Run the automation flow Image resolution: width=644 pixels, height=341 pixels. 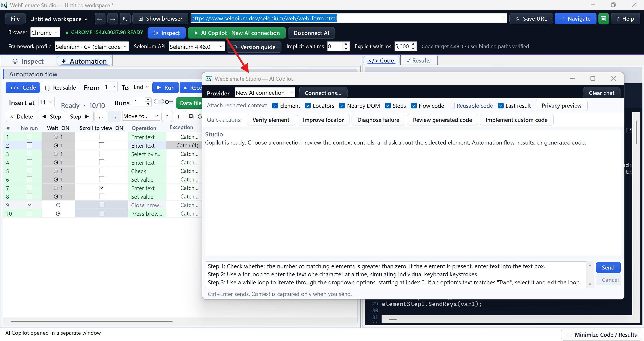pyautogui.click(x=165, y=88)
